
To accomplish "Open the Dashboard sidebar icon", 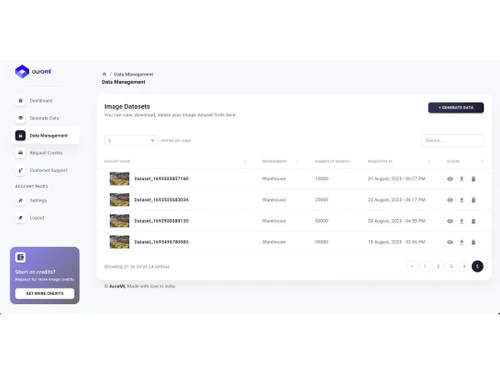I will [x=20, y=101].
